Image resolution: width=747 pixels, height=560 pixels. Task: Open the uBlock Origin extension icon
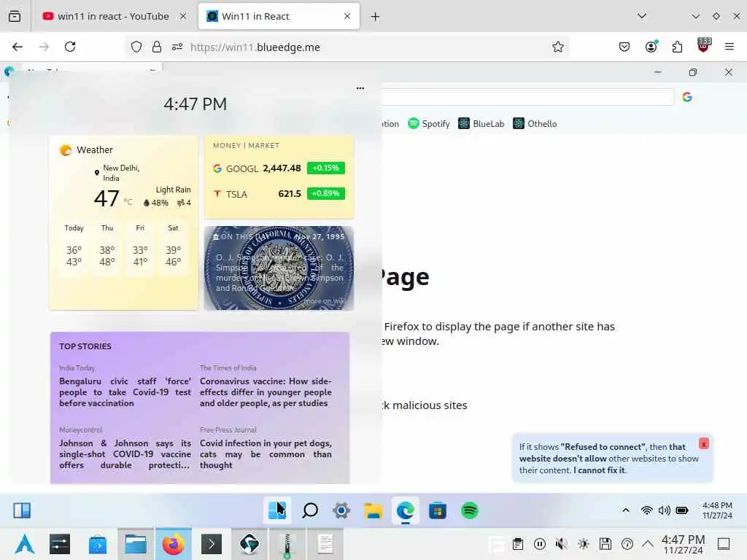704,45
